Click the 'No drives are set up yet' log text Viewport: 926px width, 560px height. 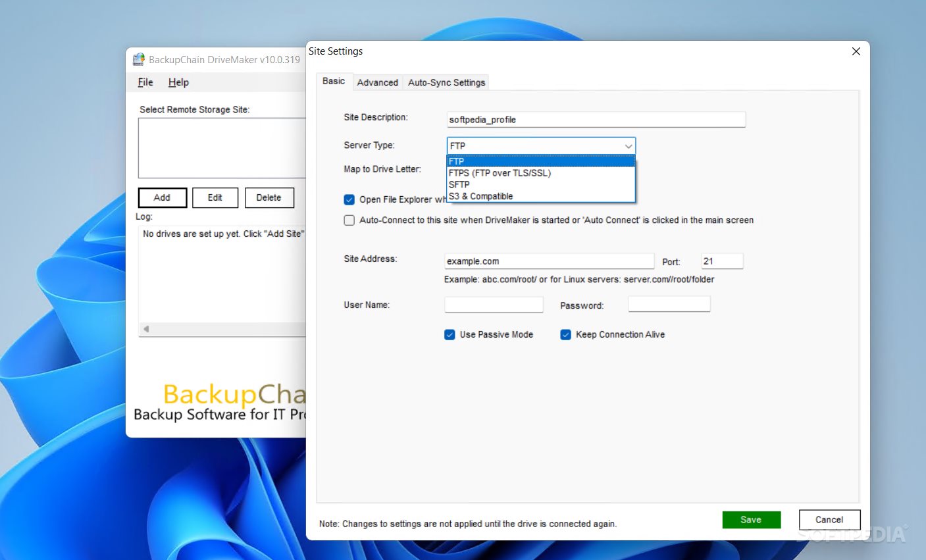(x=224, y=234)
